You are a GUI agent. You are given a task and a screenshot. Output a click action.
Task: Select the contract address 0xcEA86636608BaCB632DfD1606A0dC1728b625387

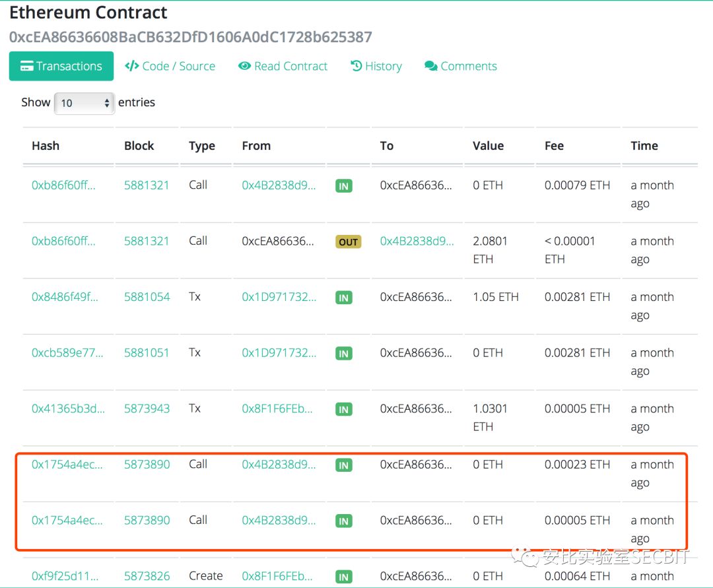[x=191, y=37]
